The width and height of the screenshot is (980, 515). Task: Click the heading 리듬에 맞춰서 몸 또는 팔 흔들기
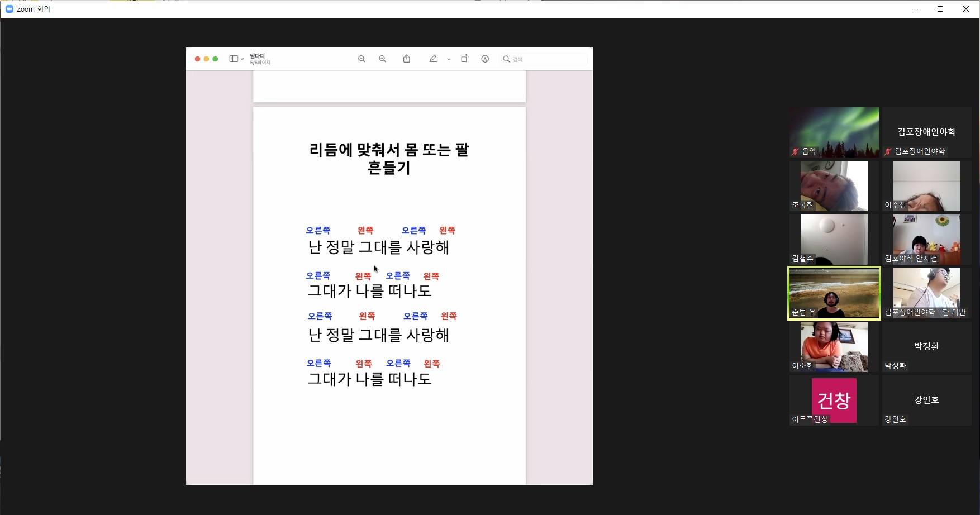coord(389,159)
